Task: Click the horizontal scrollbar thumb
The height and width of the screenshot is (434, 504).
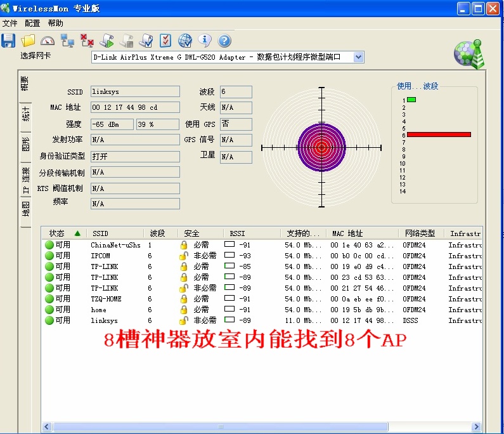Action: pyautogui.click(x=221, y=426)
